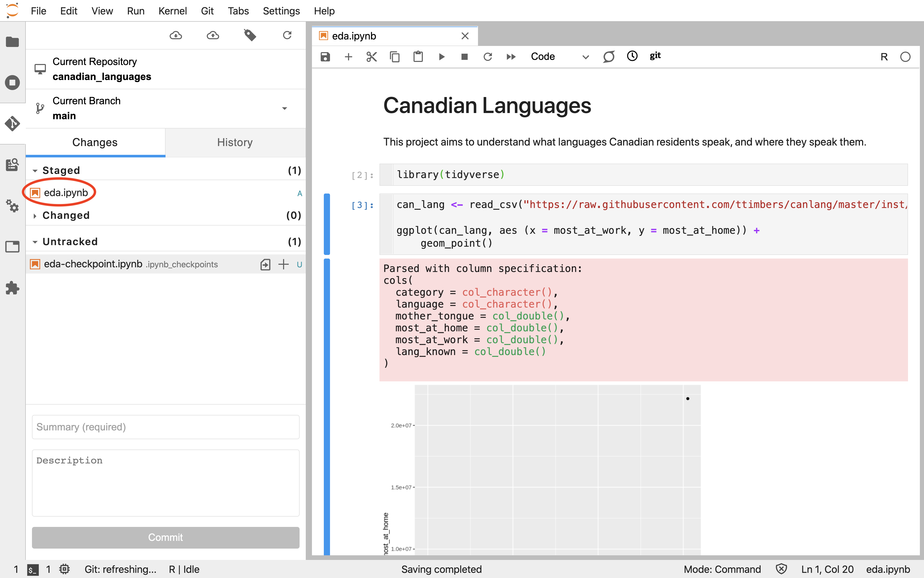924x578 pixels.
Task: Open the Current Branch dropdown arrow
Action: (x=284, y=109)
